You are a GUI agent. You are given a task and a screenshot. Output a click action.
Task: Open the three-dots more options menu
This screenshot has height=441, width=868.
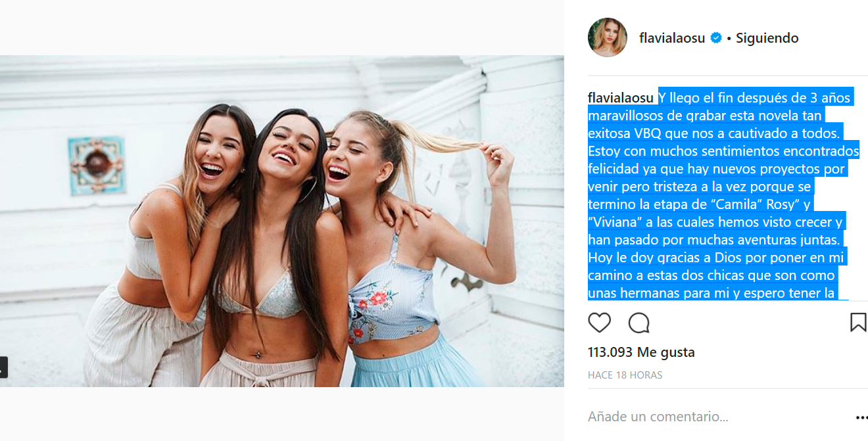[861, 417]
